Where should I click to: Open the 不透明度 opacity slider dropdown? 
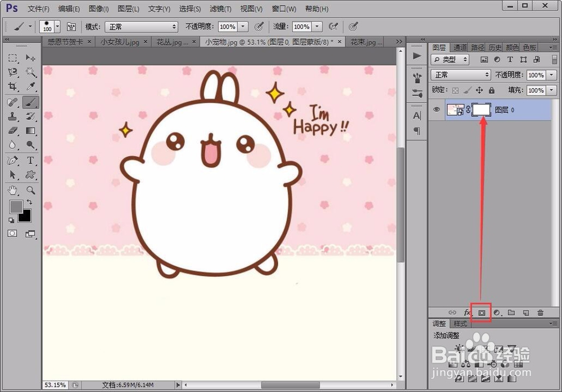[243, 27]
